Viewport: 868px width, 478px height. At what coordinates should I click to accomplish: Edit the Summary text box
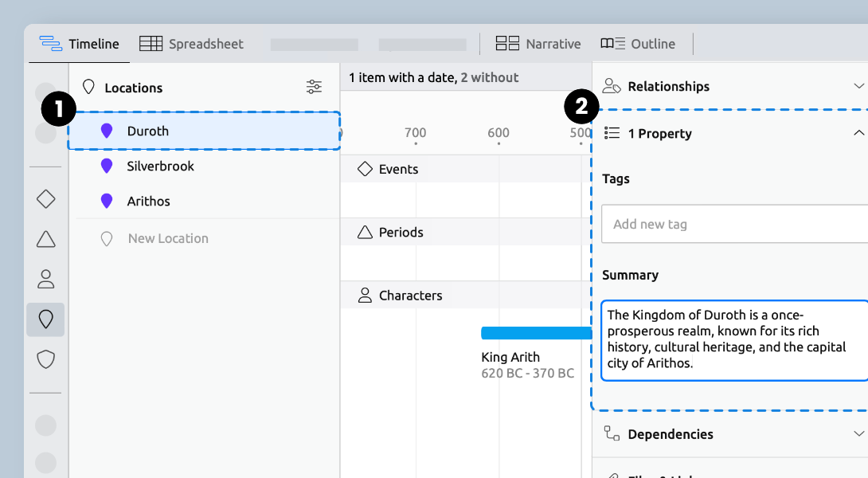pos(734,341)
